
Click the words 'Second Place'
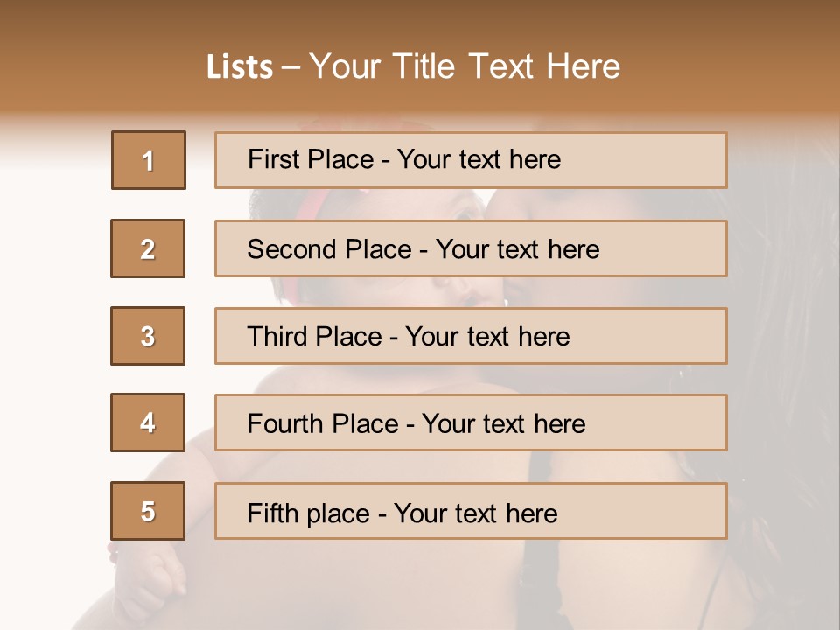tap(330, 249)
